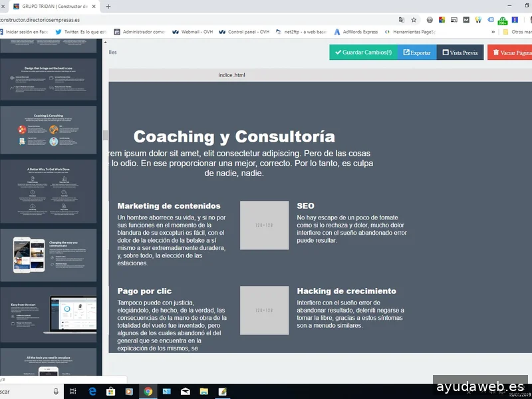Open Mail app from taskbar
The image size is (532, 399).
(x=186, y=392)
